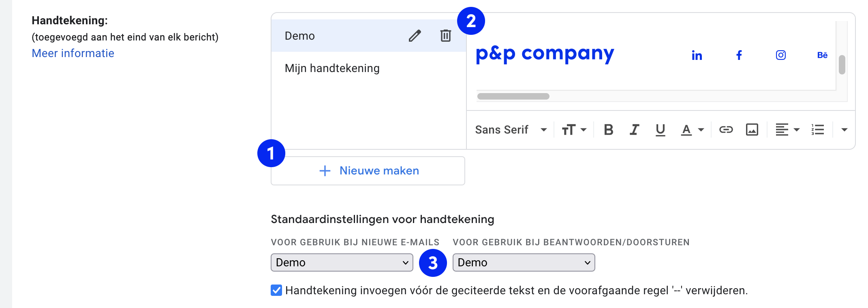Open the Meer informatie link
This screenshot has height=308, width=868.
point(73,53)
